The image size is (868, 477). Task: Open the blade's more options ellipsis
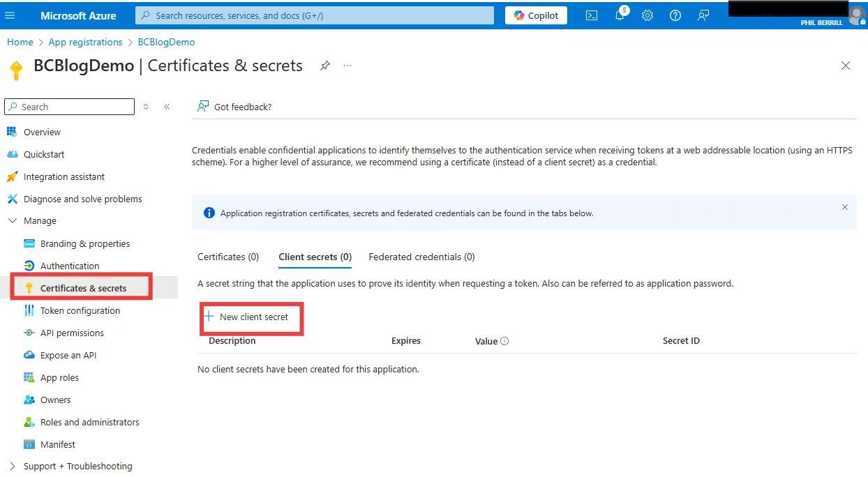click(347, 66)
